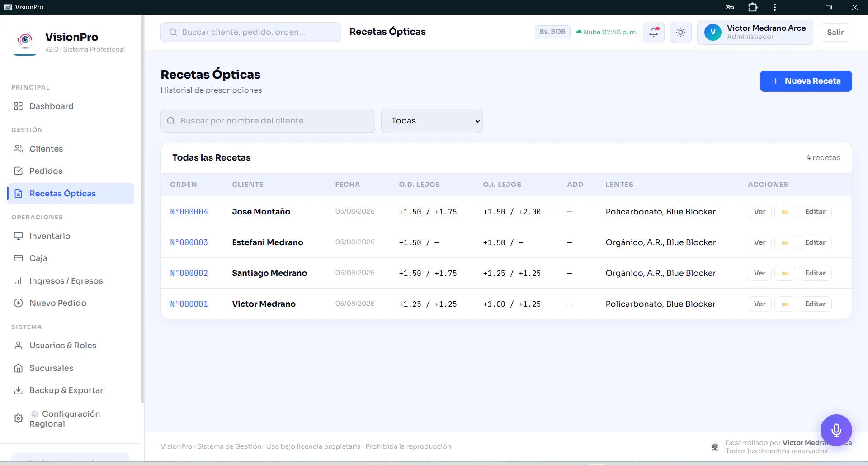Click the yellow card icon for Estefani Medrano

pyautogui.click(x=785, y=242)
